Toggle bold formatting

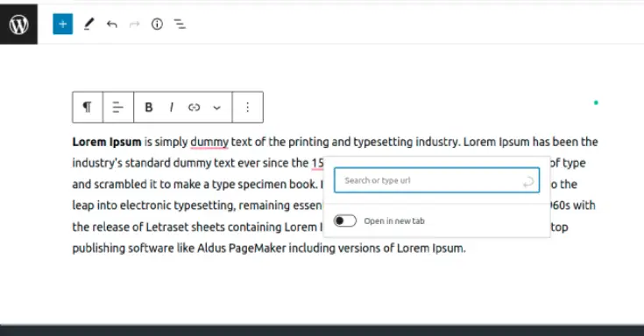[x=149, y=107]
